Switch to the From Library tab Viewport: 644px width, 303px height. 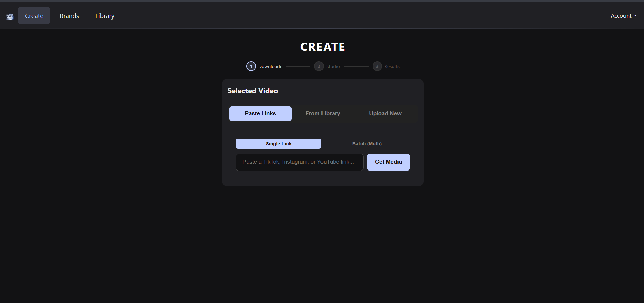pyautogui.click(x=323, y=114)
